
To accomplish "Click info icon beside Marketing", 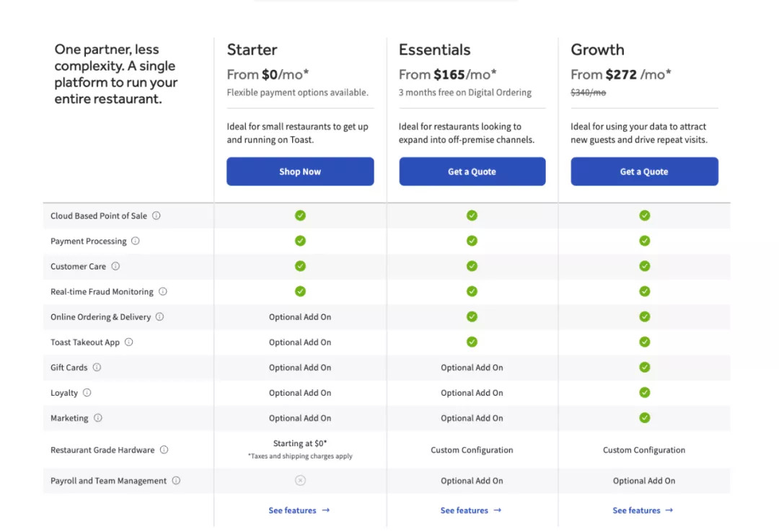I will tap(98, 417).
